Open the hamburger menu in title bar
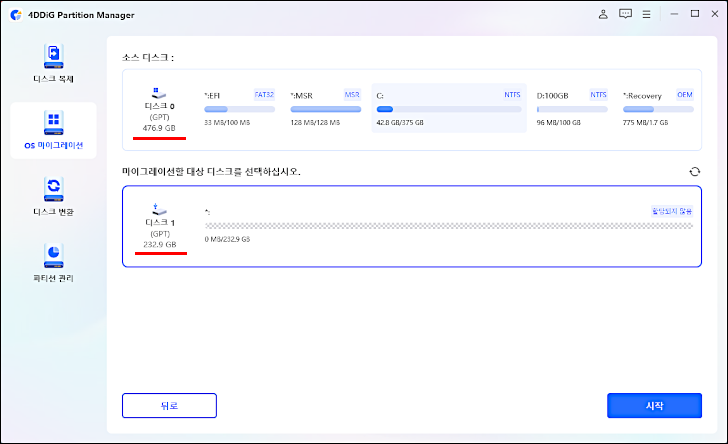728x444 pixels. coord(646,14)
